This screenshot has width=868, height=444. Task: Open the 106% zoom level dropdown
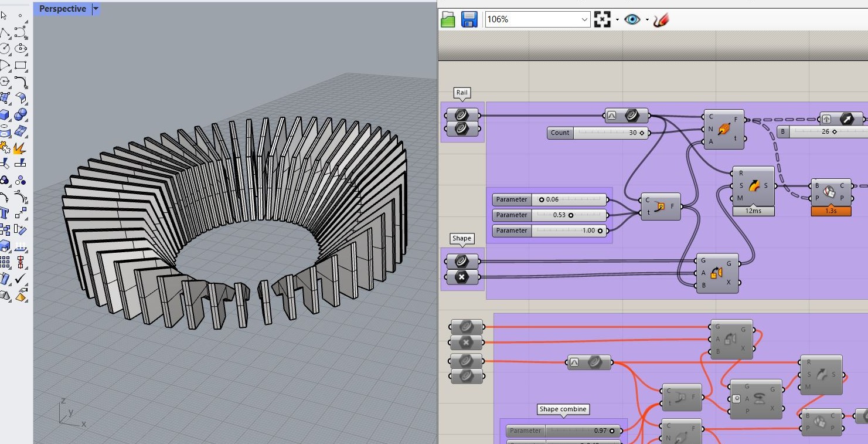[584, 19]
